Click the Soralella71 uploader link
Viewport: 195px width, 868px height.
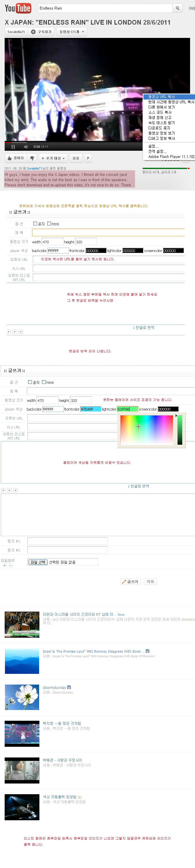point(34,168)
